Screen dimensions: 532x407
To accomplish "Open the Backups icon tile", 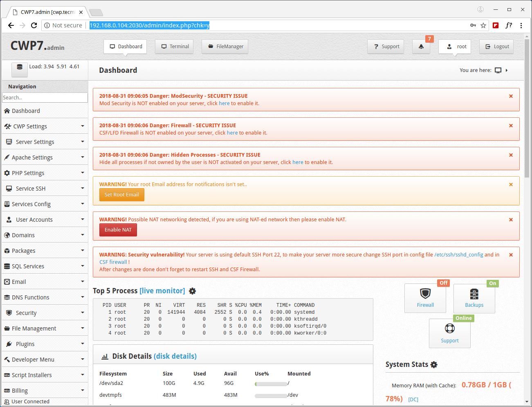I will [474, 298].
